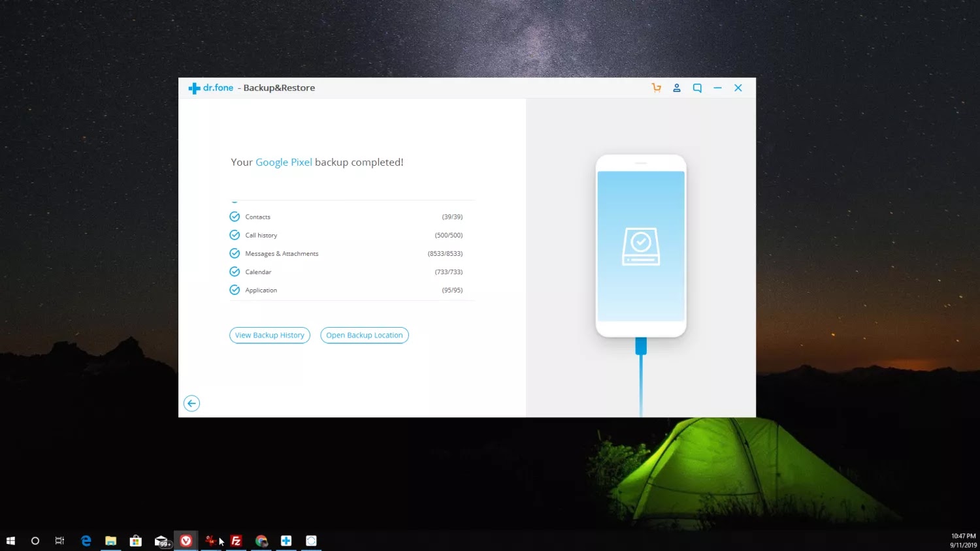Click the (733/733) calendar count
The image size is (980, 551).
pos(449,272)
